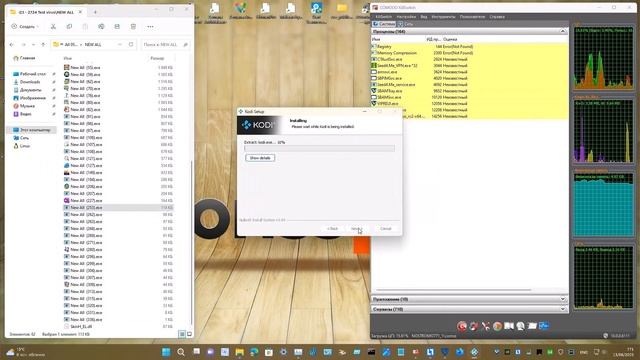
Task: Switch Explorer to details view icon
Action: pyautogui.click(x=182, y=334)
